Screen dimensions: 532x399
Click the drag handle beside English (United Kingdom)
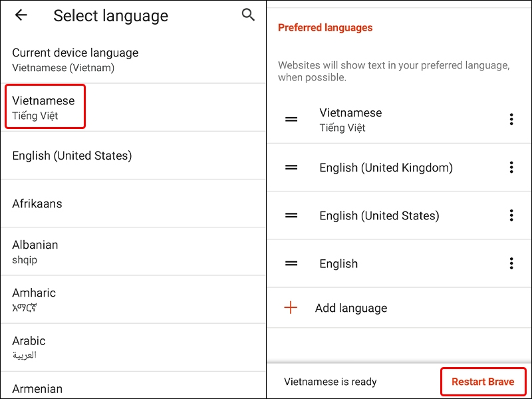pos(291,168)
